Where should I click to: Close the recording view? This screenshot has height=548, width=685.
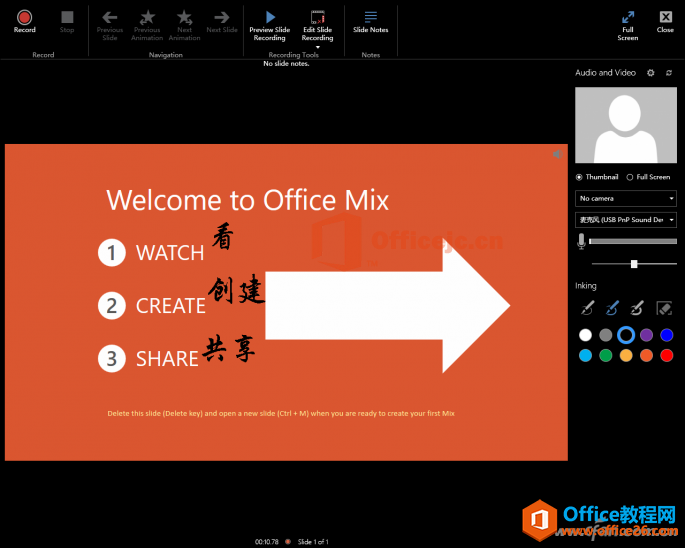coord(665,21)
